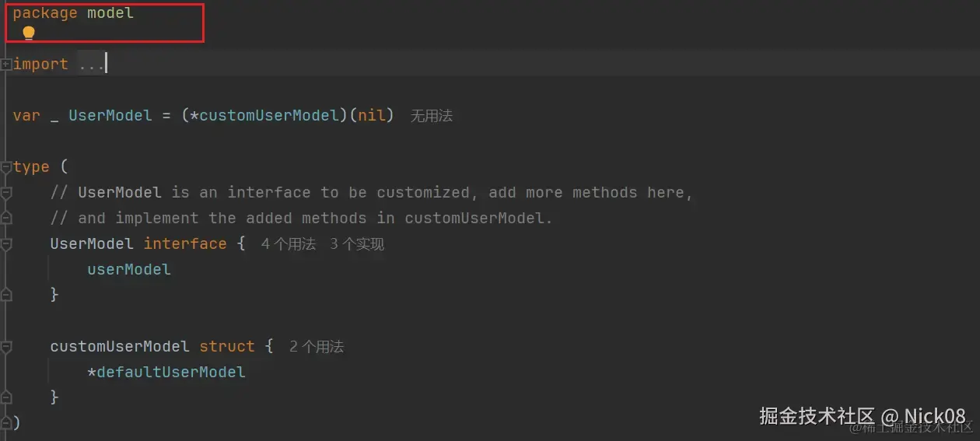
Task: Open the "2 个用法" hint beside customUserModel struct
Action: coord(317,347)
